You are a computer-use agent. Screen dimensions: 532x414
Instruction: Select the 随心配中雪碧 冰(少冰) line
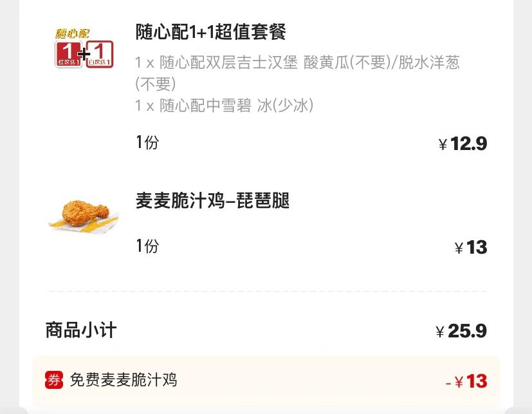pos(225,106)
